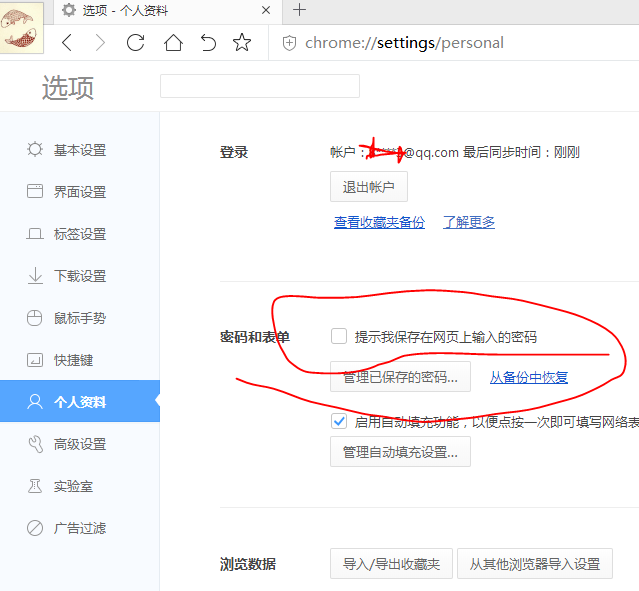Click the 实验室 flask icon
This screenshot has height=591, width=639.
pos(35,486)
